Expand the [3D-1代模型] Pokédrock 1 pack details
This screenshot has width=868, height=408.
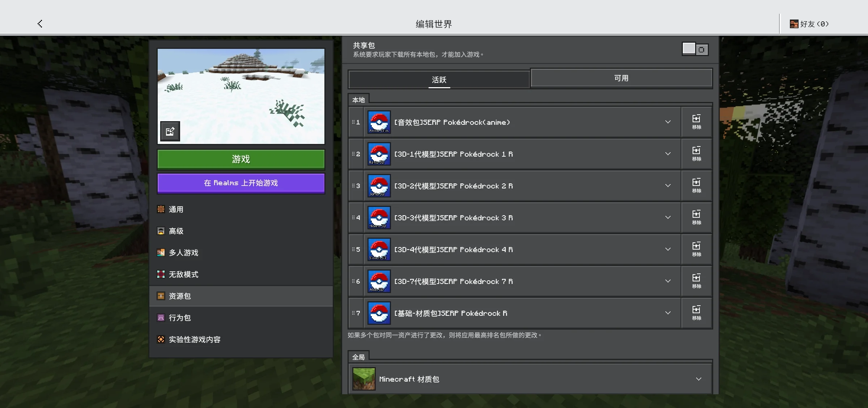(668, 154)
